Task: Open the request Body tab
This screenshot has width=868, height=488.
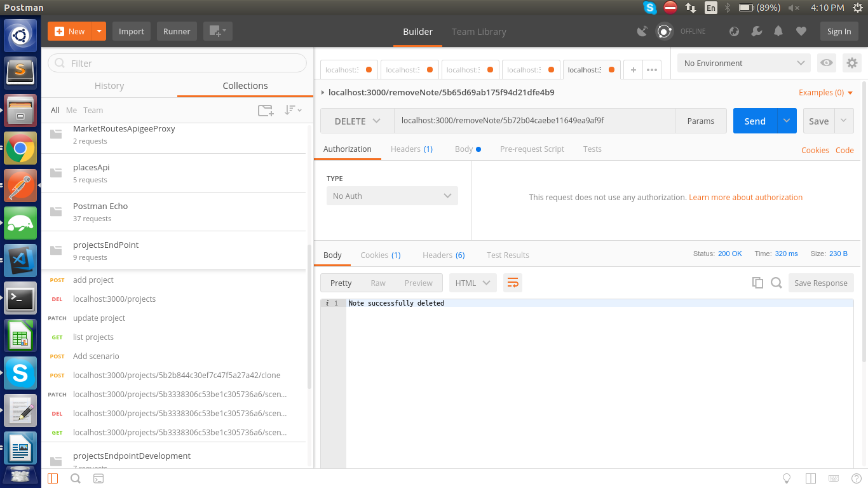Action: pyautogui.click(x=468, y=149)
